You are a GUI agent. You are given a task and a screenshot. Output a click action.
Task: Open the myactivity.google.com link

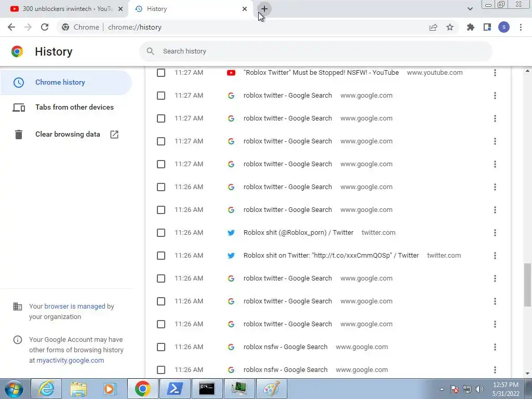pyautogui.click(x=70, y=361)
